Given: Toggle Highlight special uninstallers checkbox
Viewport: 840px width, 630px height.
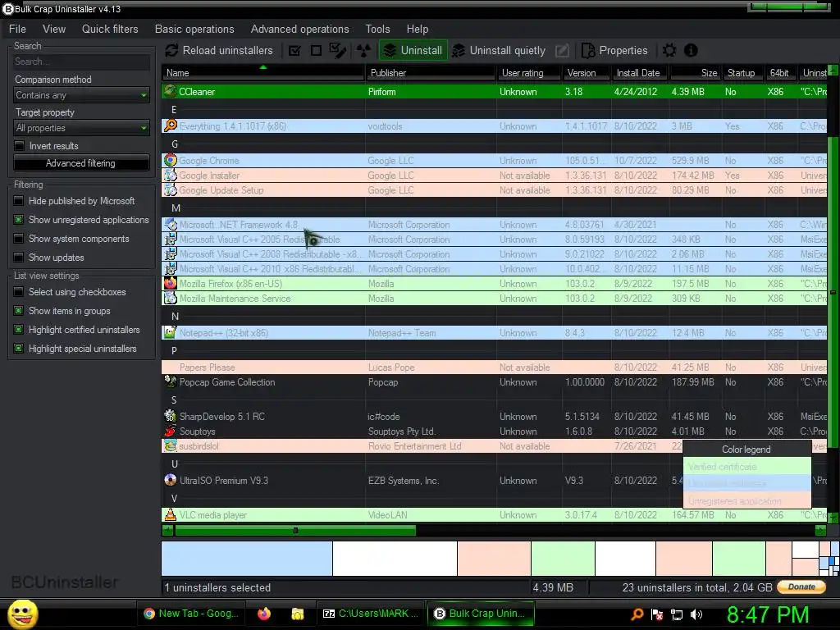Looking at the screenshot, I should [x=19, y=348].
